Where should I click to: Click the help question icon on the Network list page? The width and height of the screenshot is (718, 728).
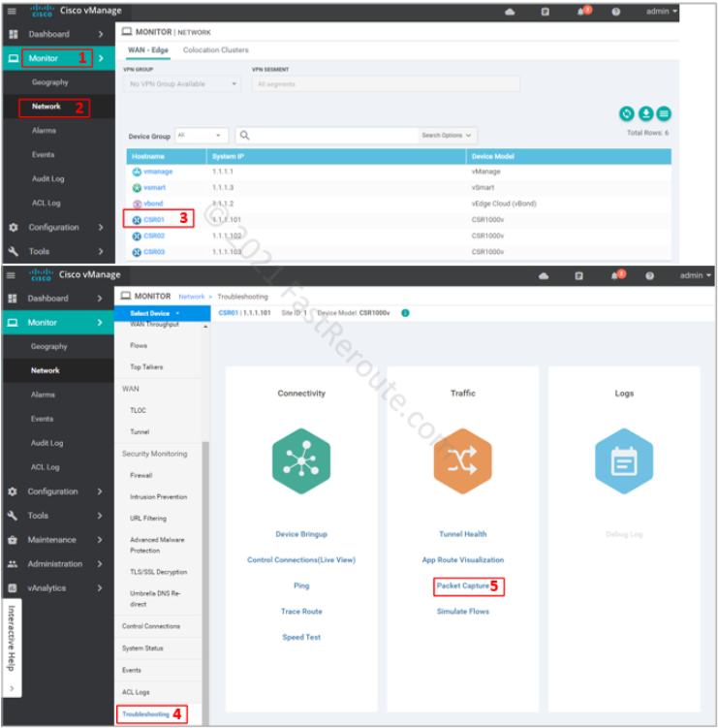(x=616, y=12)
